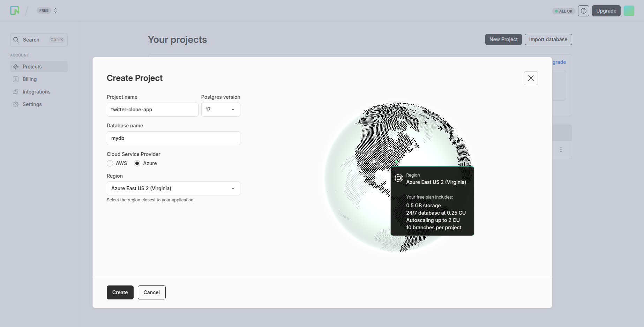Open the FREE plan organization switcher
Screen dimensions: 644x327
click(x=47, y=10)
